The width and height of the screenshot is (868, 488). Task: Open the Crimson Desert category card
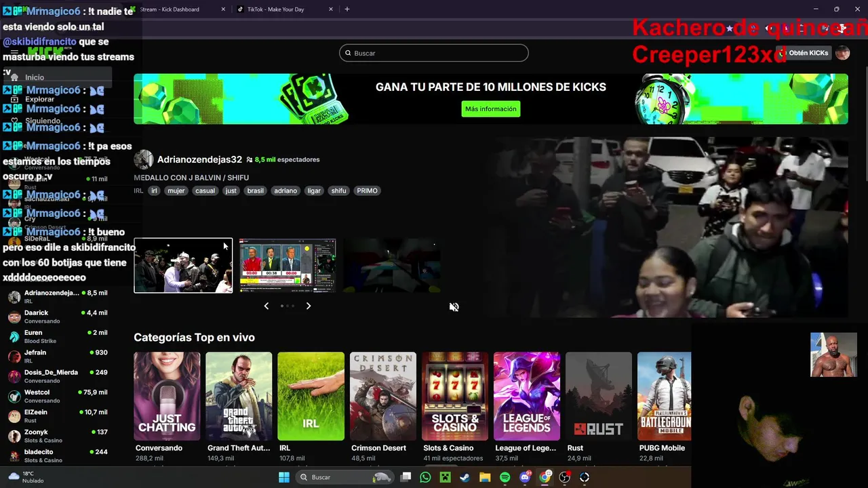(x=383, y=396)
